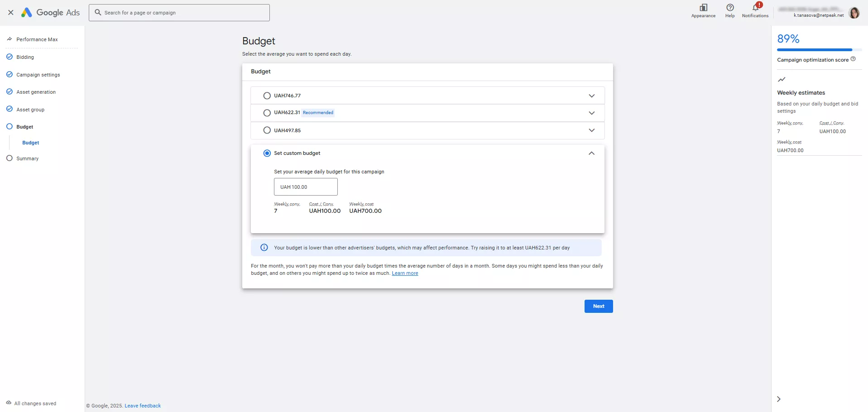
Task: Choose the UAH497.85 budget radio button
Action: click(267, 130)
